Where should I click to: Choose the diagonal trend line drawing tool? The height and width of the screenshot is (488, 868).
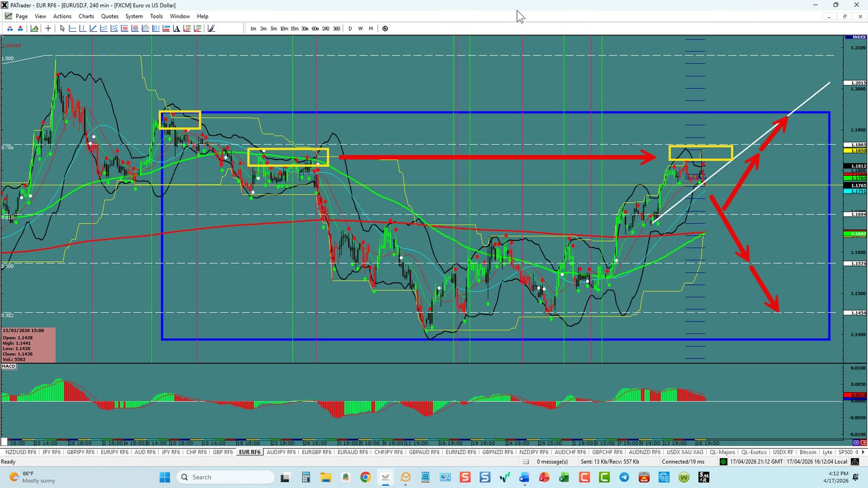tap(93, 28)
